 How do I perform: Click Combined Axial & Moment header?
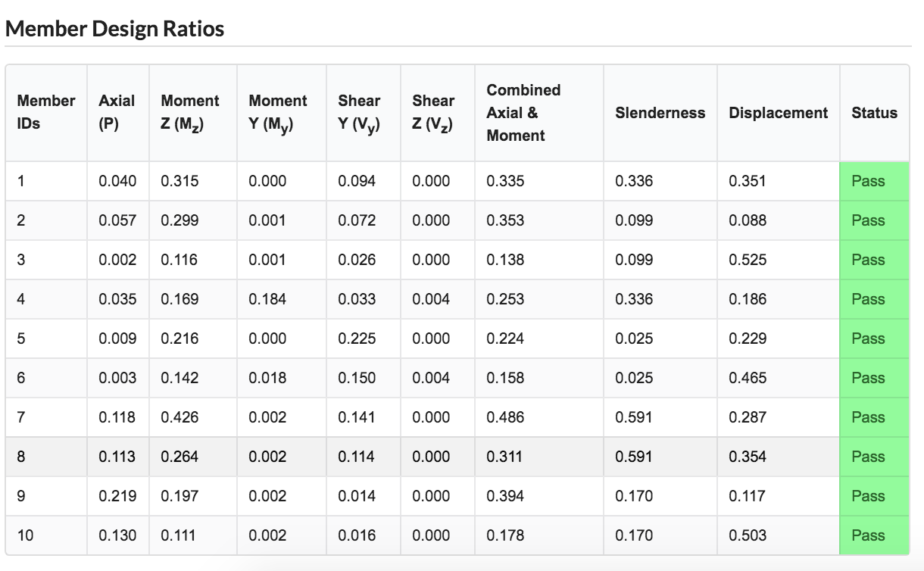[538, 112]
